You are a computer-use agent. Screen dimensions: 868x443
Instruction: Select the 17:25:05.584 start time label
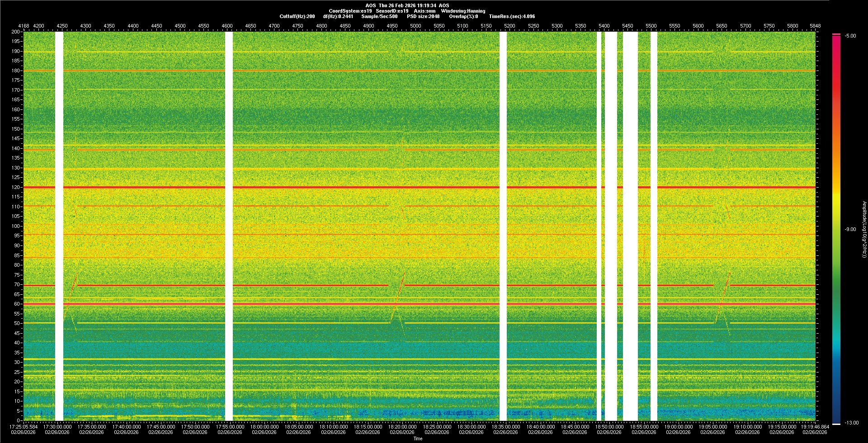[24, 426]
